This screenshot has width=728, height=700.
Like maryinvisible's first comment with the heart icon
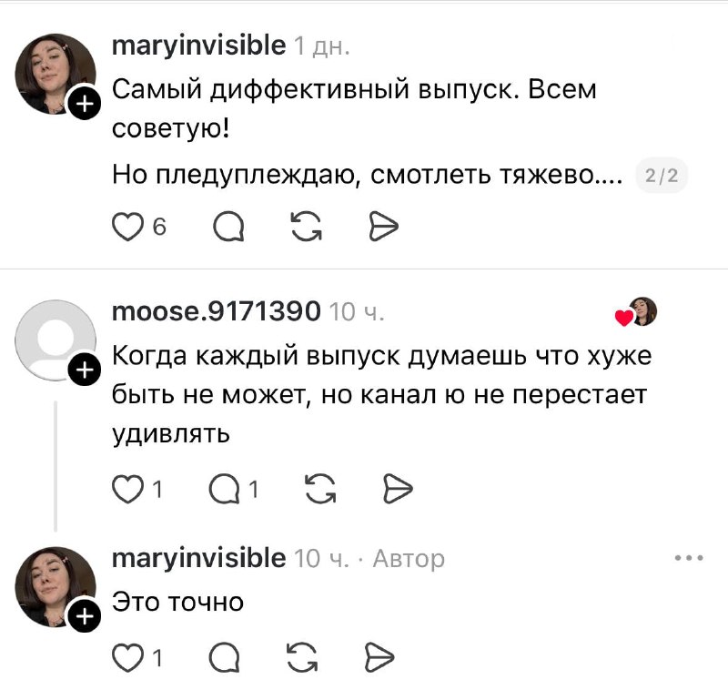point(129,228)
